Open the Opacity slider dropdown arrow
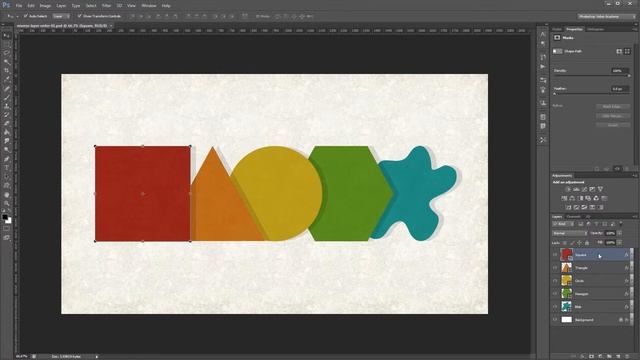The image size is (640, 360). coord(620,233)
